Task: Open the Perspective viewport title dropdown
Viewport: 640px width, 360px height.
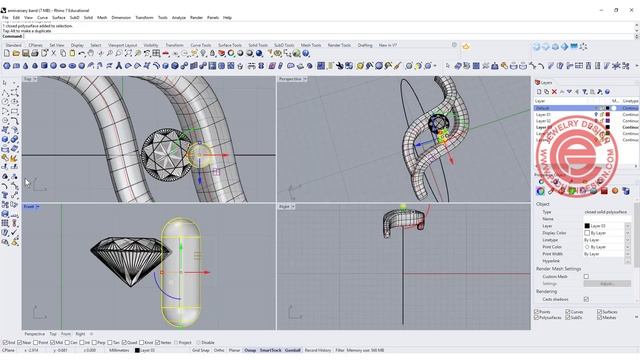Action: [x=305, y=79]
